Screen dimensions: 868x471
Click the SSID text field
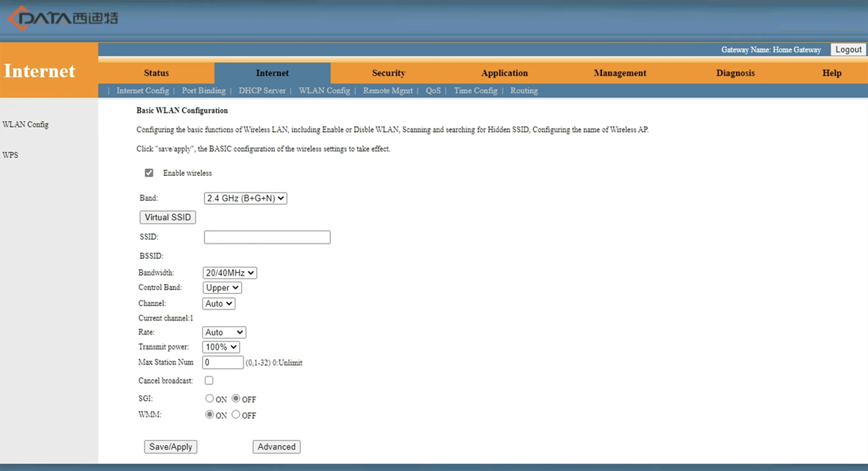(x=267, y=237)
